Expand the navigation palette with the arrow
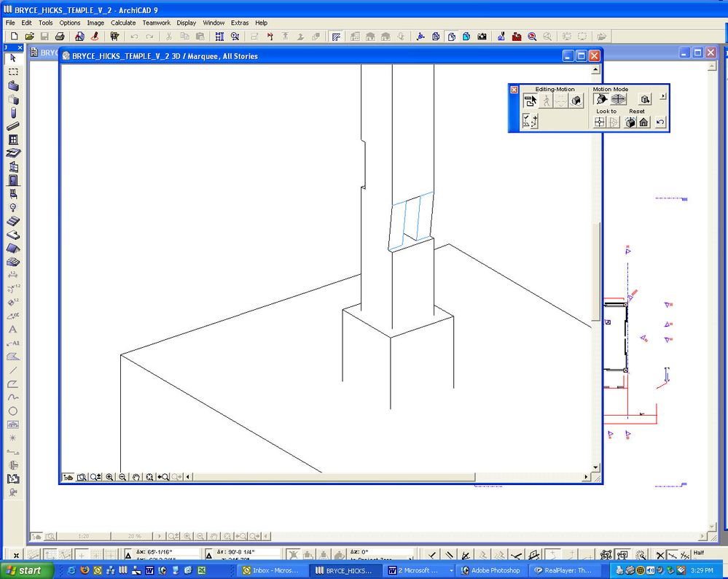Image resolution: width=728 pixels, height=579 pixels. (662, 96)
